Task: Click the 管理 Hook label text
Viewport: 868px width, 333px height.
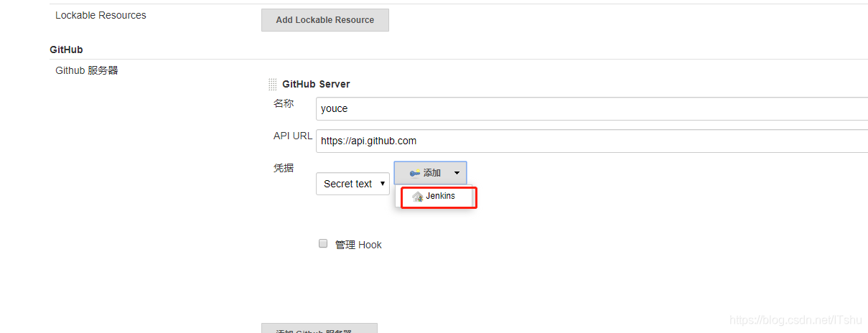Action: [x=358, y=245]
